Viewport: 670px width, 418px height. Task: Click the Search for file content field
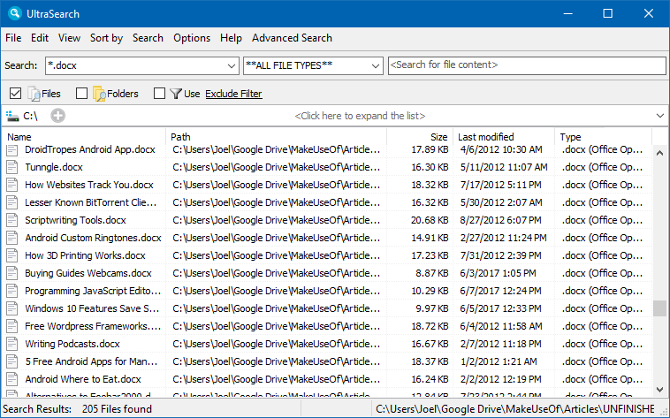(x=527, y=65)
